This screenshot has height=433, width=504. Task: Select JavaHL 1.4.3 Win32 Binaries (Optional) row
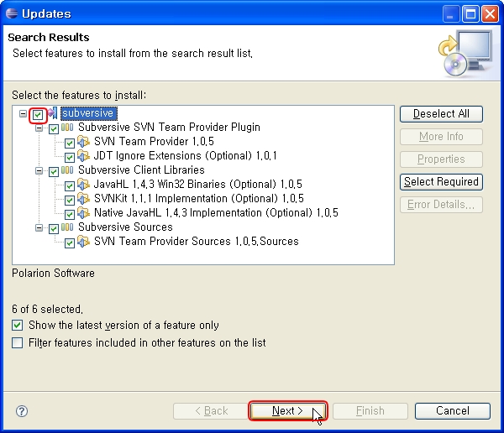(198, 184)
